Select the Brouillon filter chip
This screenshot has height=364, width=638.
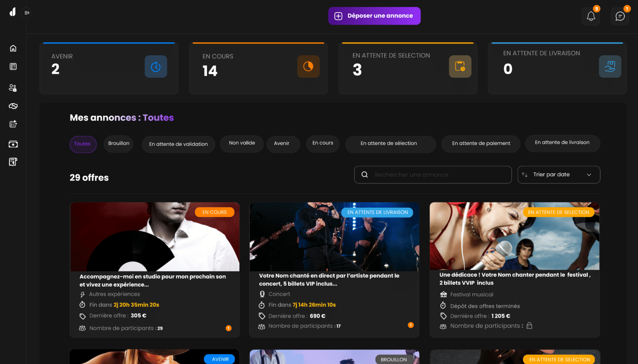(119, 144)
